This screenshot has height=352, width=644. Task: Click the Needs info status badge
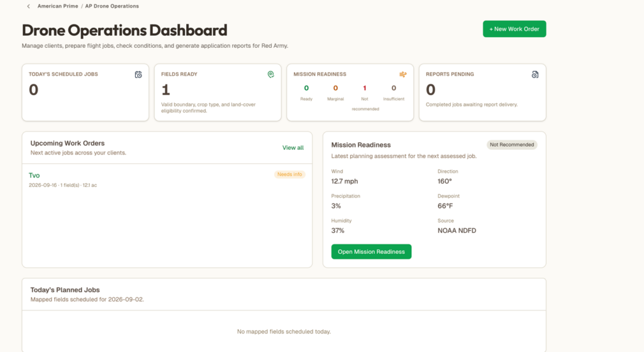click(289, 174)
